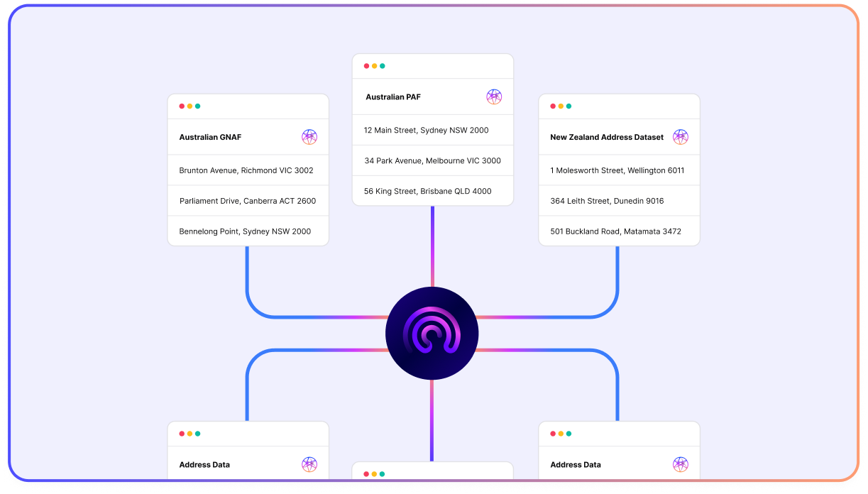
Task: Click the yellow dot on New Zealand Address card
Action: point(561,106)
